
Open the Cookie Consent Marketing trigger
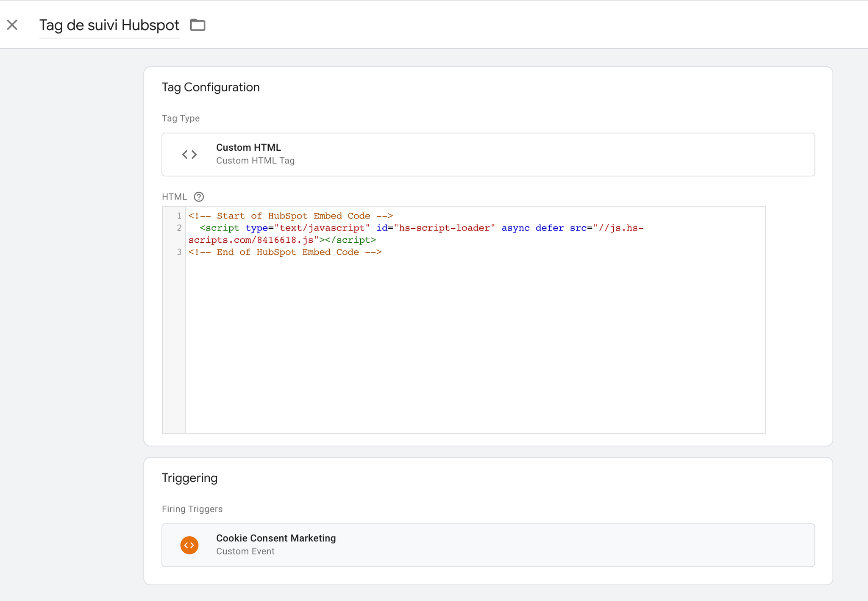[487, 545]
